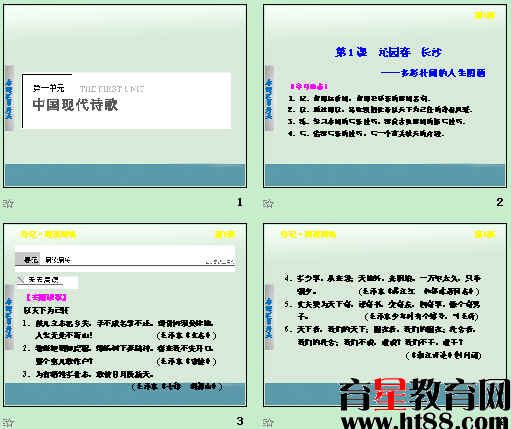The width and height of the screenshot is (511, 429).
Task: Click the teal footer bar on slide 1
Action: (x=125, y=175)
